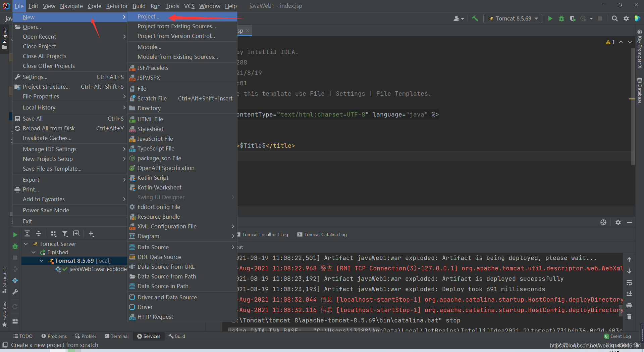This screenshot has width=644, height=352.
Task: Expand Manage IDE Settings submenu
Action: click(x=69, y=149)
